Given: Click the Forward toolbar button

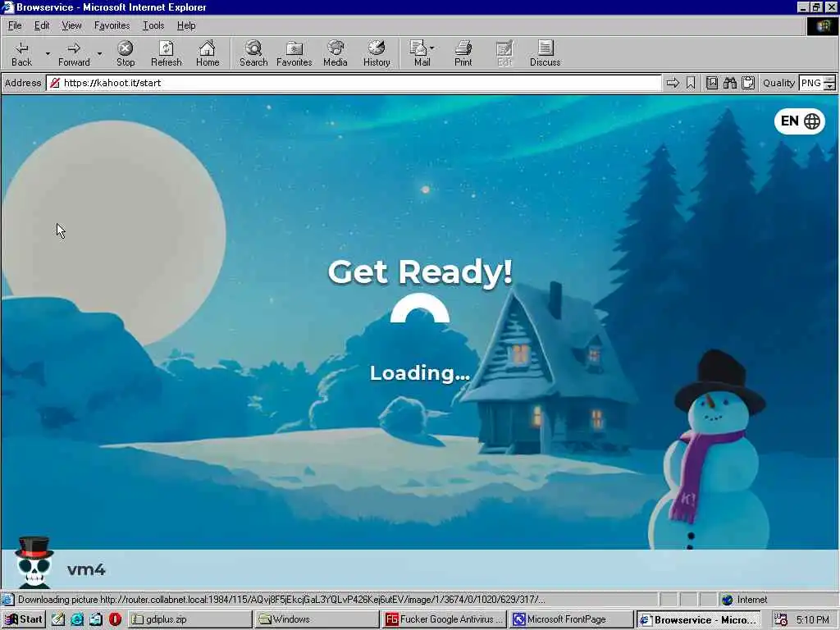Looking at the screenshot, I should tap(74, 53).
